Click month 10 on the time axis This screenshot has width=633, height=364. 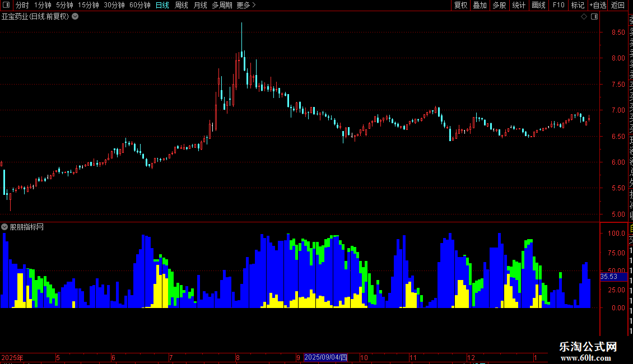pos(364,357)
